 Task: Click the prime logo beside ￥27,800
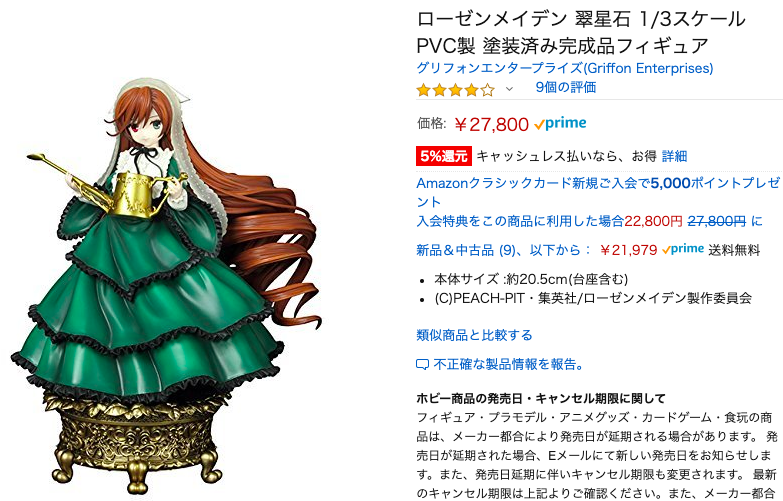click(x=560, y=123)
